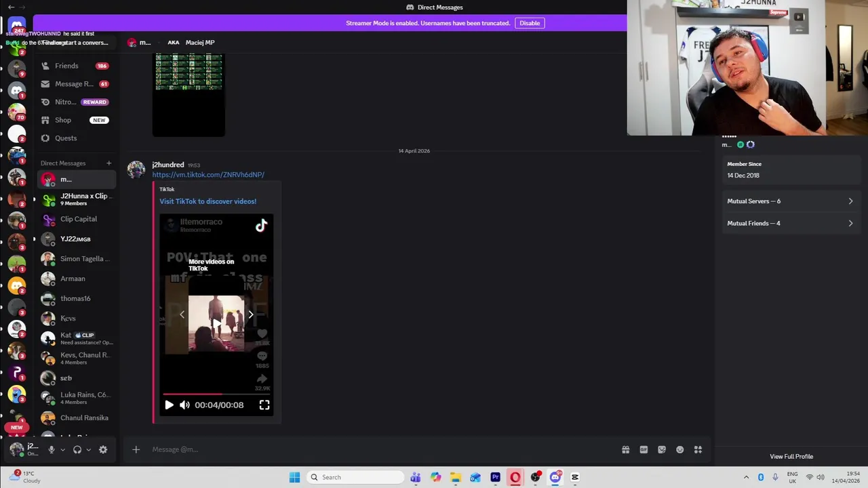The height and width of the screenshot is (488, 868).
Task: Disable Streamer Mode using the banner button
Action: click(x=530, y=23)
